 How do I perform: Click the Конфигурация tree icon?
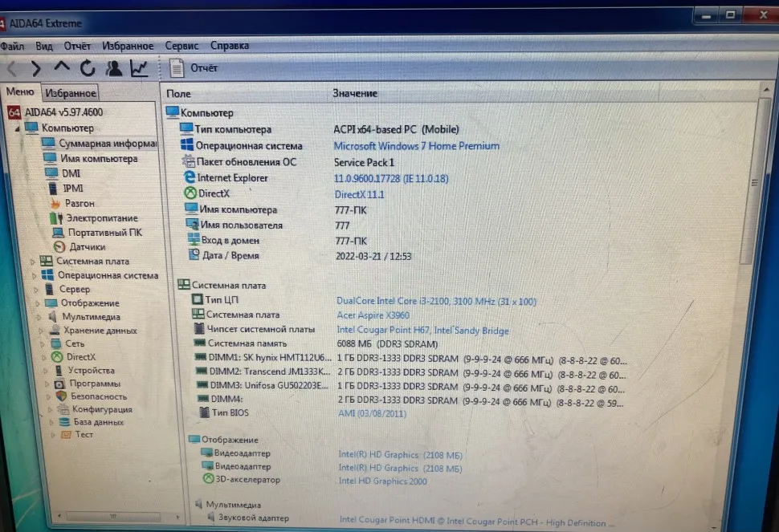click(x=63, y=409)
